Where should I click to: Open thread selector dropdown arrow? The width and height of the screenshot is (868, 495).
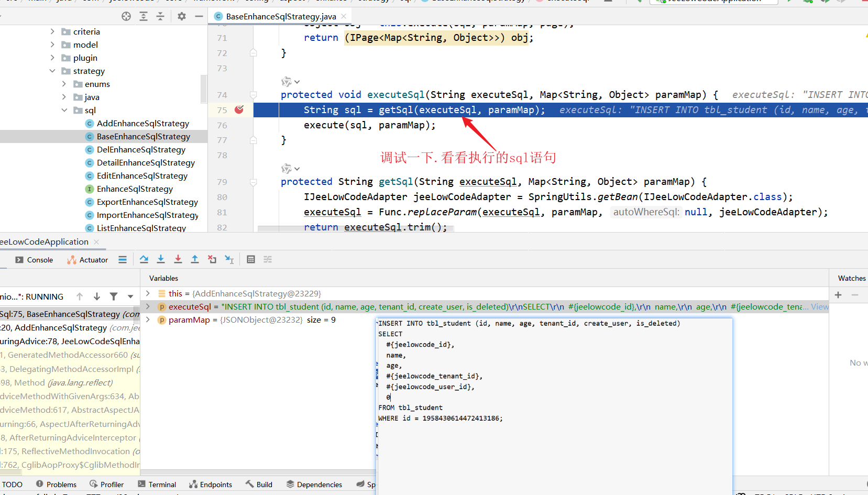pos(130,296)
